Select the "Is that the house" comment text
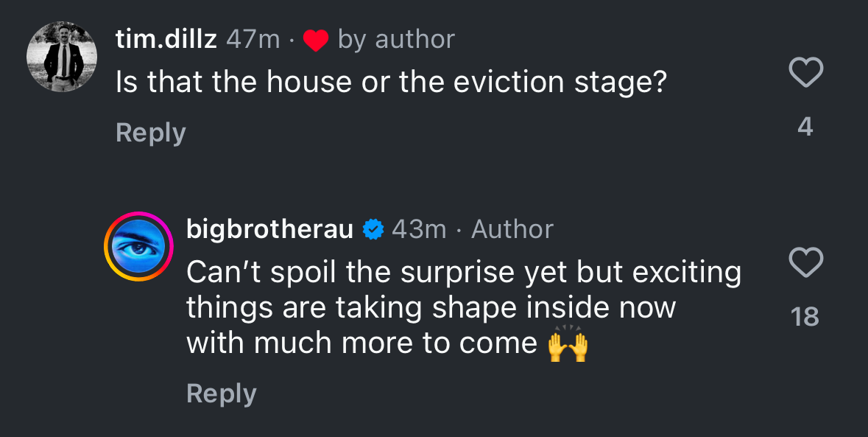The width and height of the screenshot is (868, 437). pyautogui.click(x=390, y=83)
